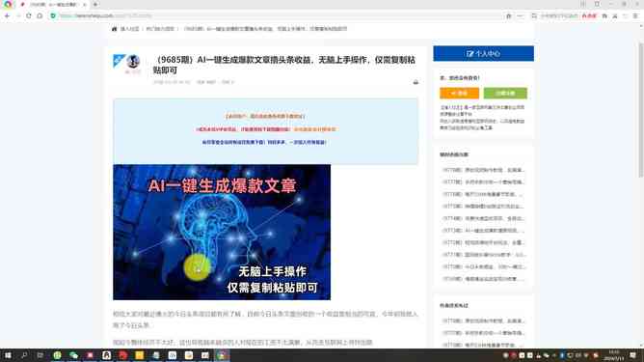Open the browser main menu hamburger icon
Viewport: 644px width, 362px height.
click(635, 15)
